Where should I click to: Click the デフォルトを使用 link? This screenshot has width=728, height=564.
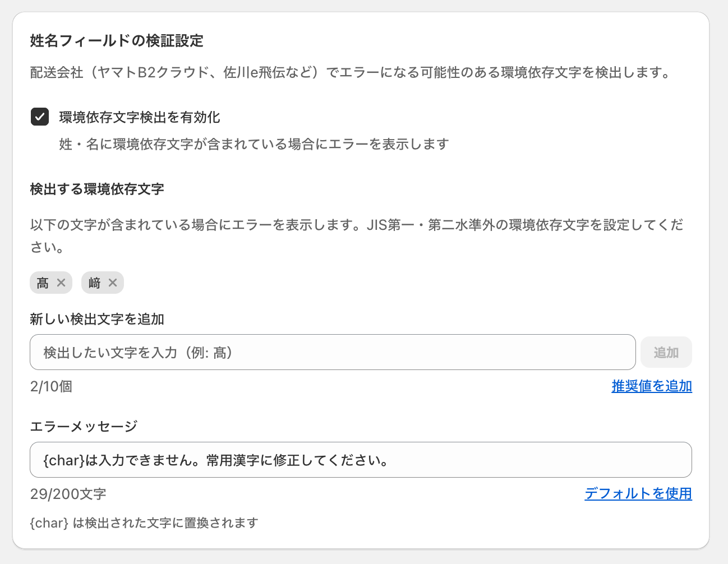[638, 493]
